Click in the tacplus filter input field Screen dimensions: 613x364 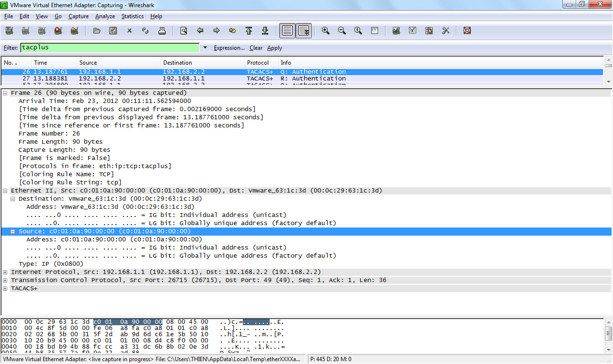(x=110, y=48)
